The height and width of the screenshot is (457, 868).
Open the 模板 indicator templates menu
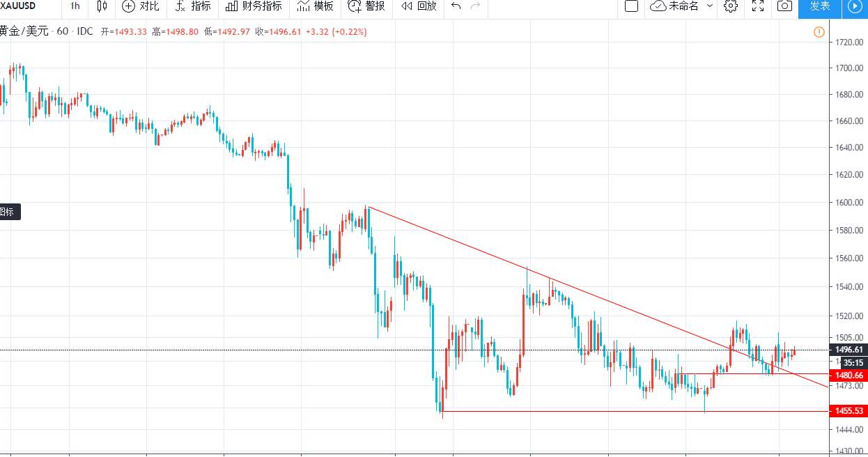click(315, 6)
